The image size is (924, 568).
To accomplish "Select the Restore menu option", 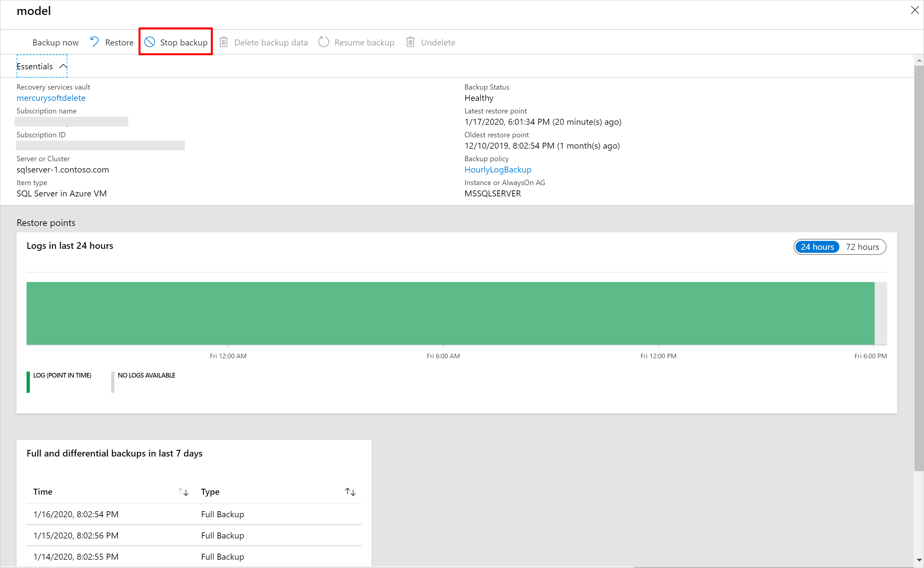I will (111, 42).
